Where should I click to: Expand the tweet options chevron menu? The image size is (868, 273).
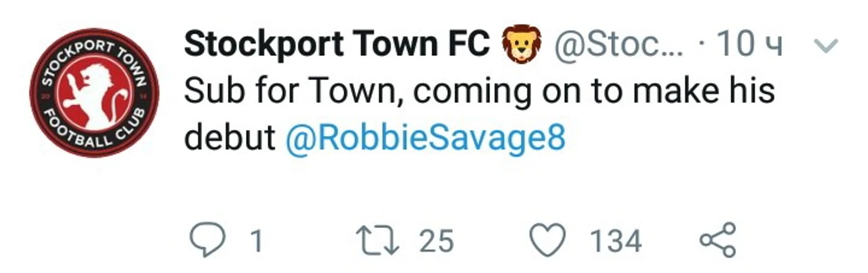tap(825, 46)
